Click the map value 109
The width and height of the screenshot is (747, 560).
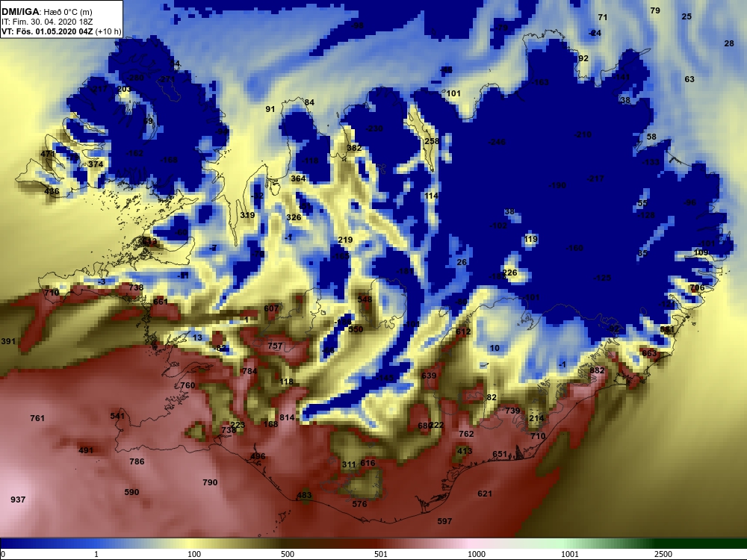click(x=701, y=252)
